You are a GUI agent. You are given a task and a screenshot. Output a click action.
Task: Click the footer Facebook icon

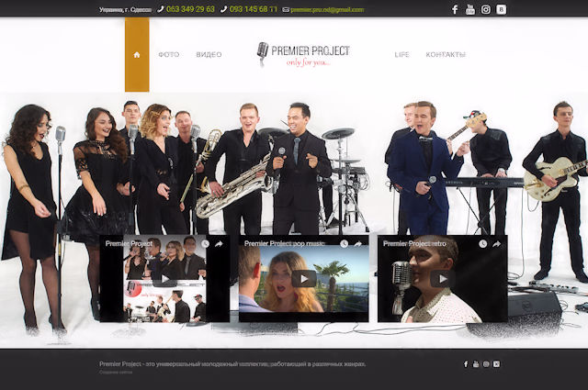(x=466, y=364)
